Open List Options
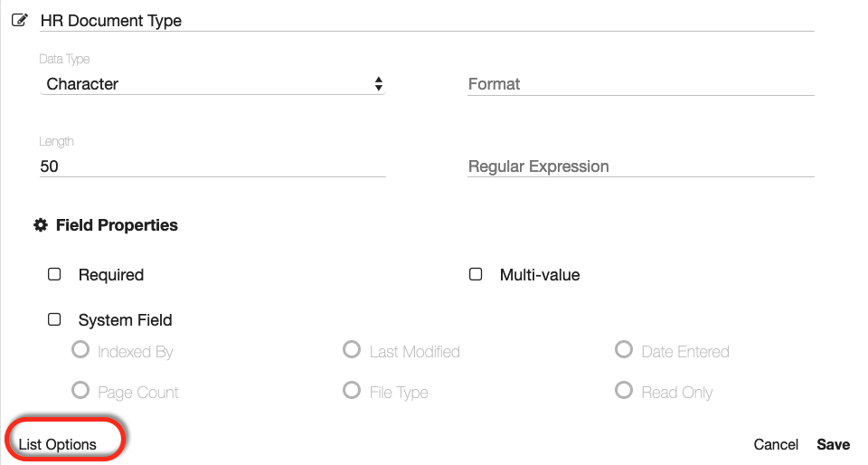 (58, 444)
